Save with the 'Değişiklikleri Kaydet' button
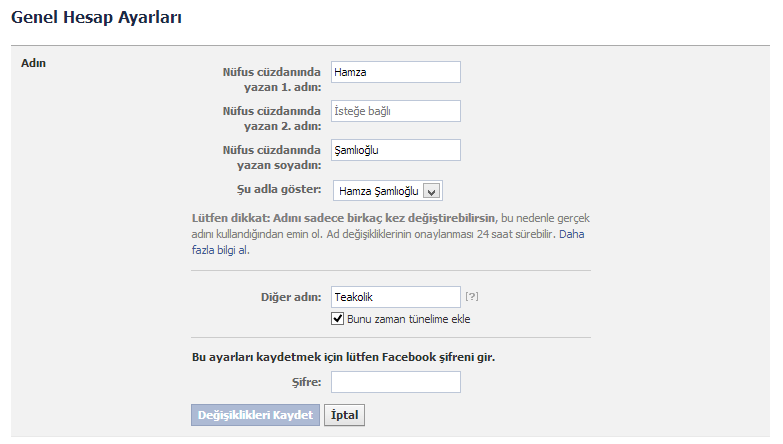783x444 pixels. 255,415
